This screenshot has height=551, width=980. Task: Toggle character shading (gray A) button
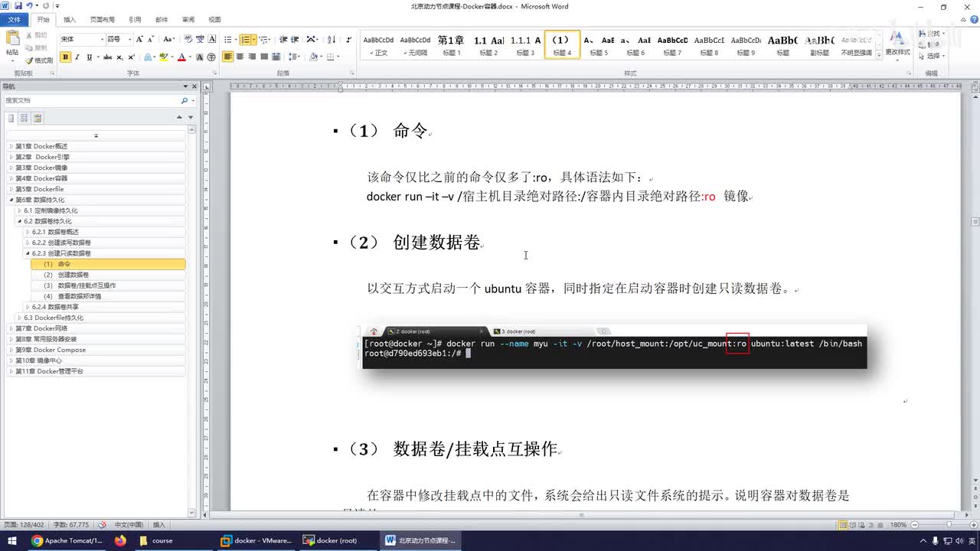coord(200,57)
